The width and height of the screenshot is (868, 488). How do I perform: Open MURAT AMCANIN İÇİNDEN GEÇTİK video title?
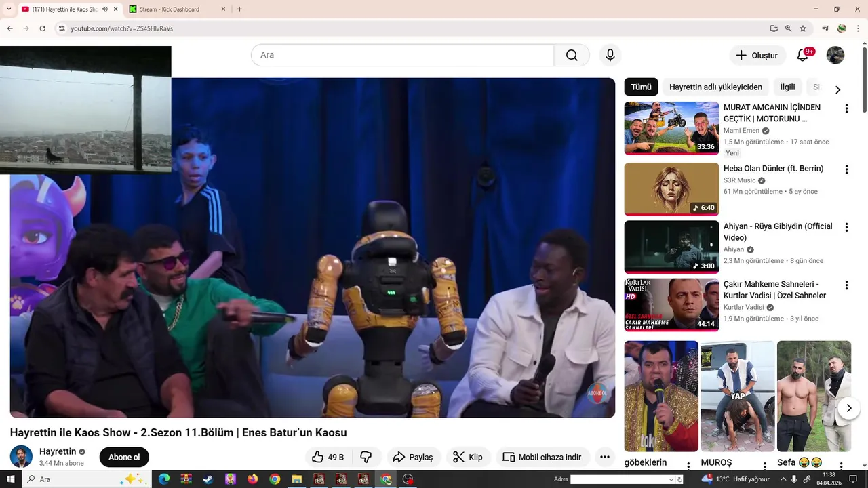772,113
